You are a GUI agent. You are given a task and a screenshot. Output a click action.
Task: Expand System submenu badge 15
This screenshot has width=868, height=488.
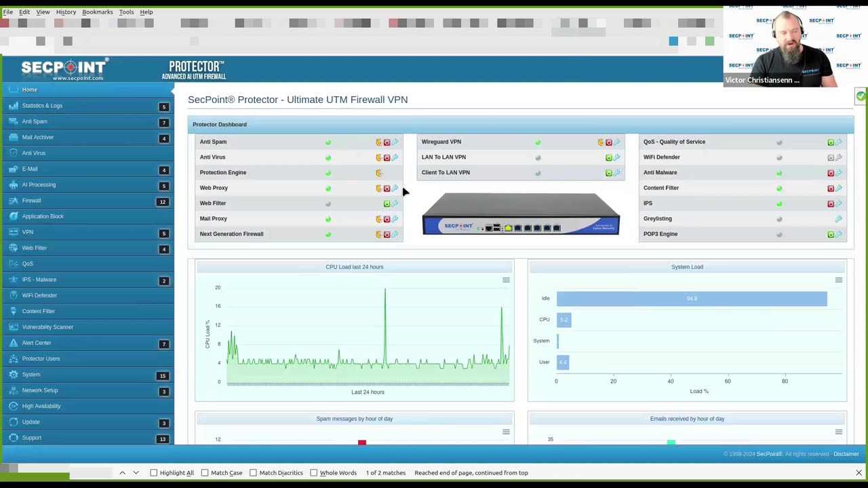(162, 375)
